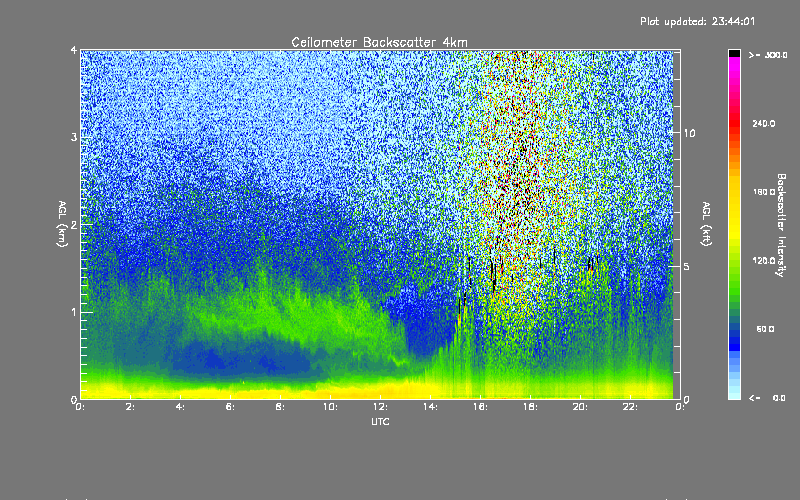Click the '2' tick on km axis
800x500 pixels.
(x=74, y=224)
